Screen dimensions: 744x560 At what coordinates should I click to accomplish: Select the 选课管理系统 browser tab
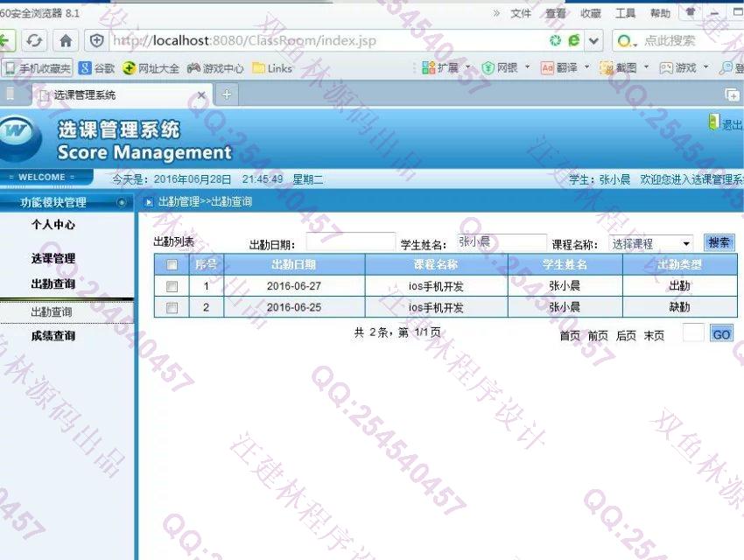123,94
